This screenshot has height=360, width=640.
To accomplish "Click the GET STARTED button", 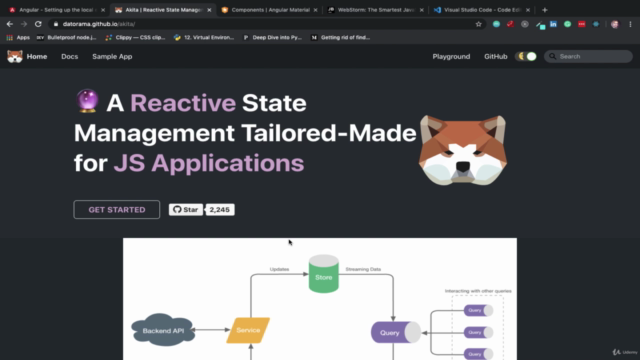I will click(117, 209).
